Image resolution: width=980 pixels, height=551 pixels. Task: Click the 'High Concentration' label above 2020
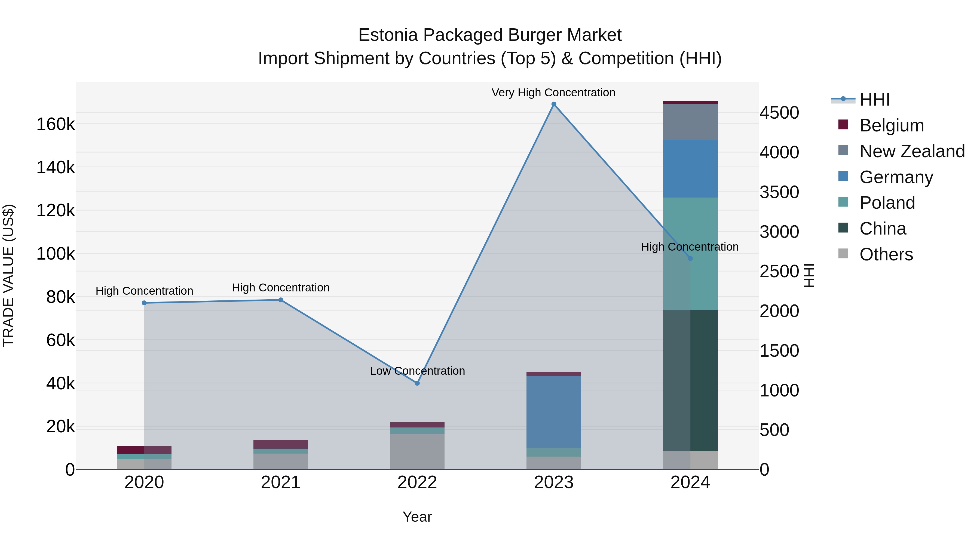click(x=144, y=291)
